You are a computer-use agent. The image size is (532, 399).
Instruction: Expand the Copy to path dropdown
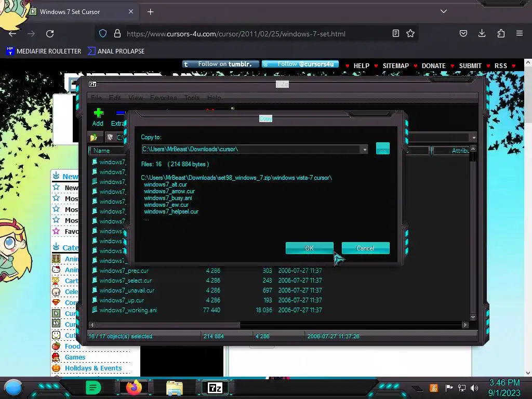364,149
